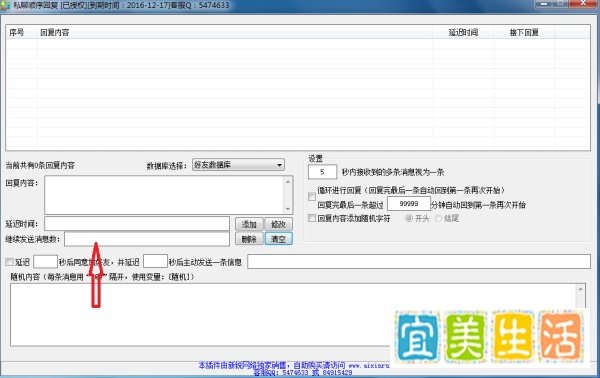This screenshot has height=378, width=600.
Task: Focus the 延迟时间 input field
Action: pos(137,224)
